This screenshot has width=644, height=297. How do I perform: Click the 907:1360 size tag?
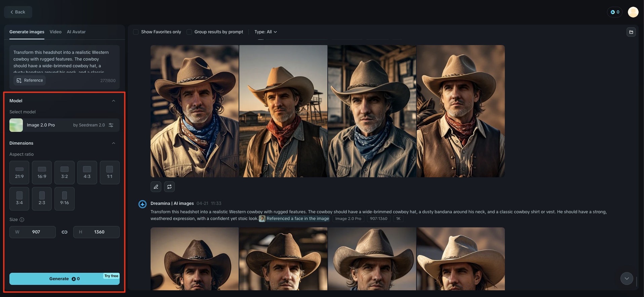pyautogui.click(x=378, y=219)
